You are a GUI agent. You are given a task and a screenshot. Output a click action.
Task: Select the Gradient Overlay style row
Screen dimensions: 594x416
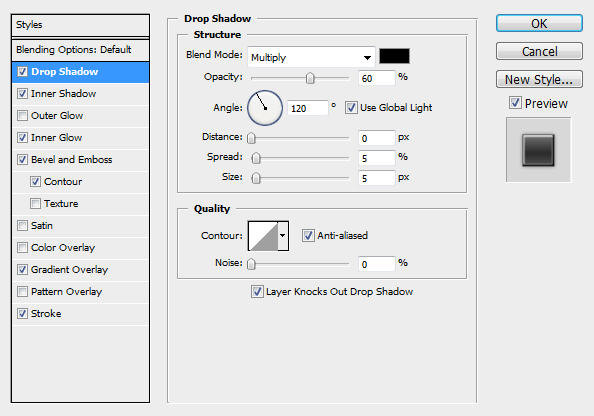(x=80, y=269)
